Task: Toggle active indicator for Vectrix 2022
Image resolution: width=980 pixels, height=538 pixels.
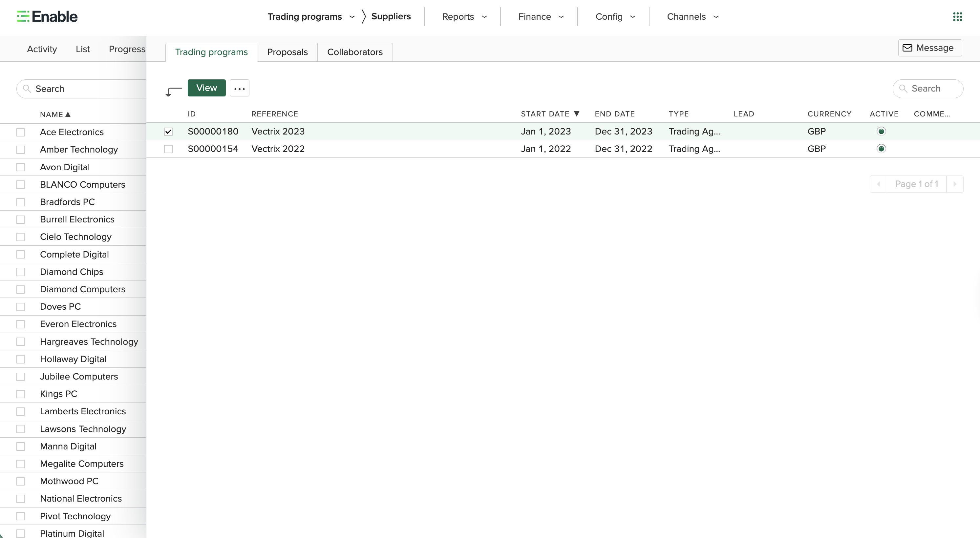Action: [x=881, y=149]
